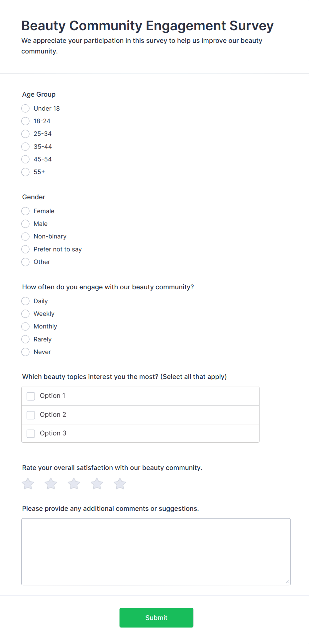The height and width of the screenshot is (644, 309).
Task: Select the 25-34 age group
Action: click(26, 134)
